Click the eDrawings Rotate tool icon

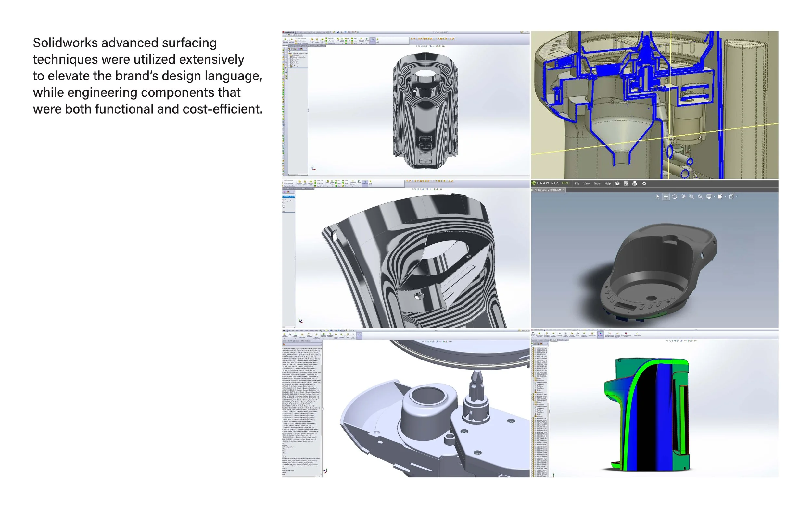tap(675, 197)
